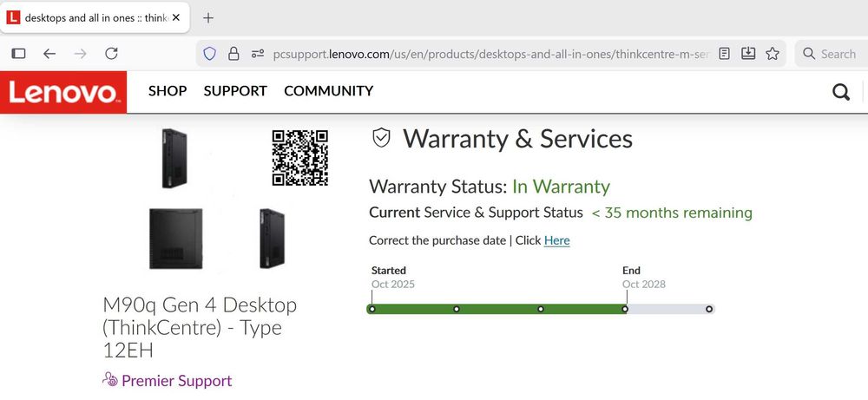868x400 pixels.
Task: Toggle the browser sidebar panel icon
Action: pos(19,53)
